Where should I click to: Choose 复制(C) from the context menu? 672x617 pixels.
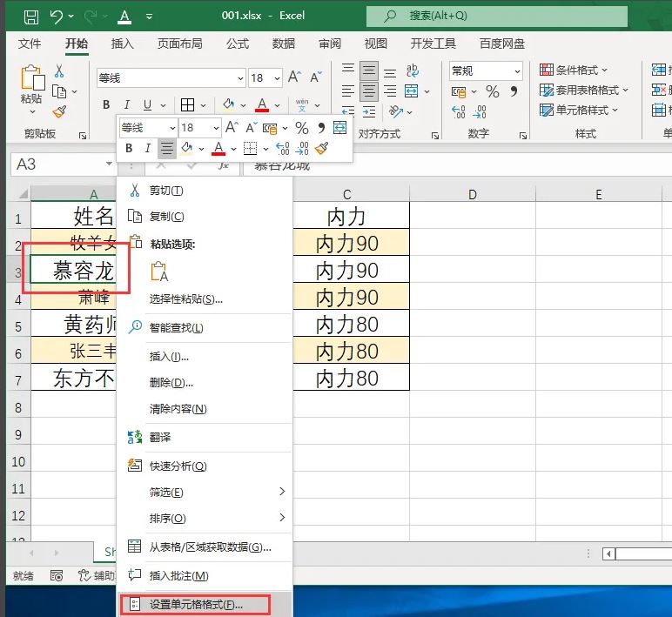click(205, 217)
